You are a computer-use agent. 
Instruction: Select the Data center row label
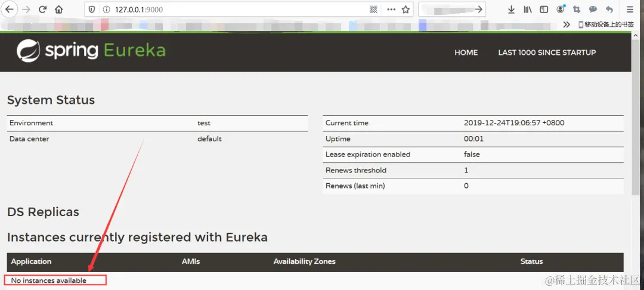[29, 139]
